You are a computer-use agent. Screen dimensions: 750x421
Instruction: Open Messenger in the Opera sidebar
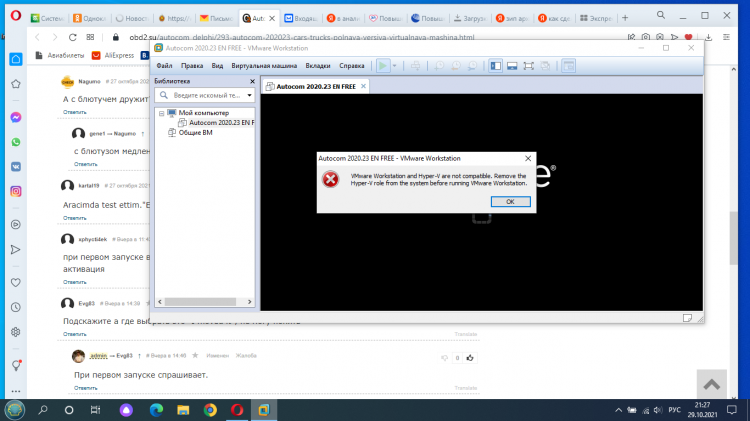point(16,117)
